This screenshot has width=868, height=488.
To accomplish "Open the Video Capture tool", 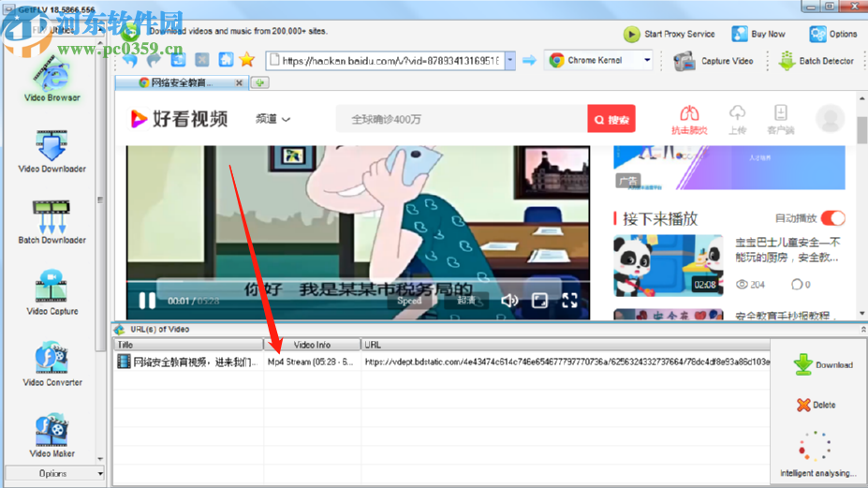I will [x=51, y=293].
